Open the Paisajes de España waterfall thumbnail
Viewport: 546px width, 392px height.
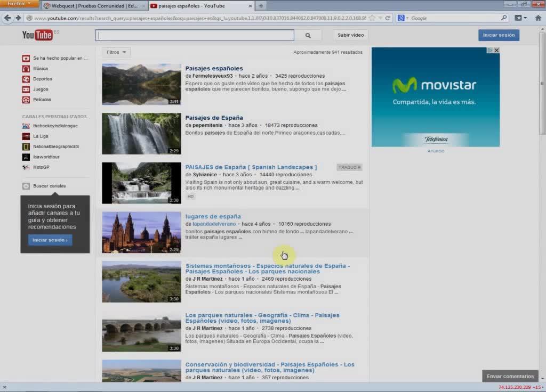click(x=141, y=134)
